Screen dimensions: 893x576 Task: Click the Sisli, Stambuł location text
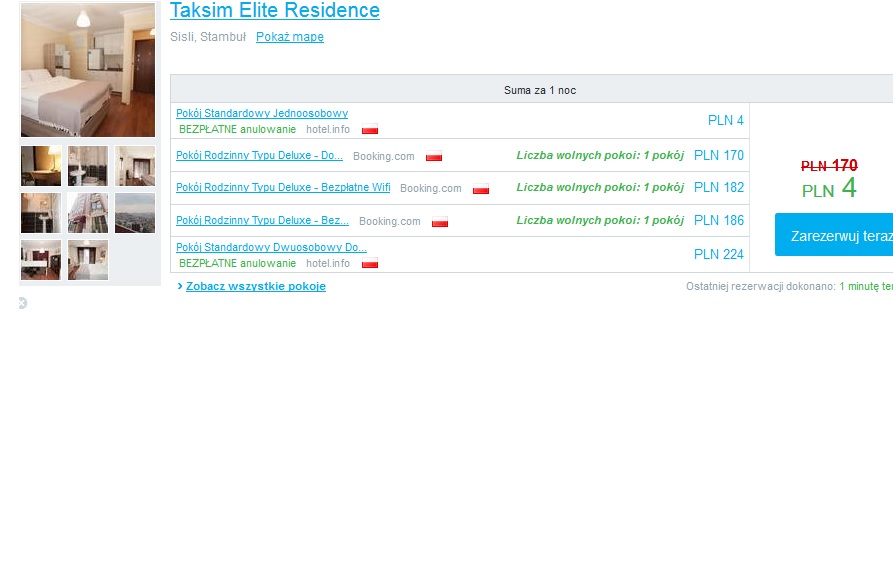pos(208,37)
